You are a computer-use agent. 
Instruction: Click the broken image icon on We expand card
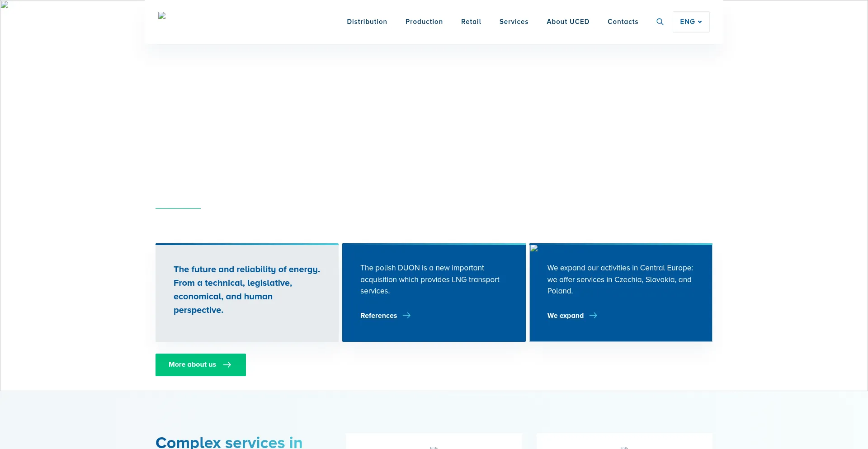pos(534,248)
